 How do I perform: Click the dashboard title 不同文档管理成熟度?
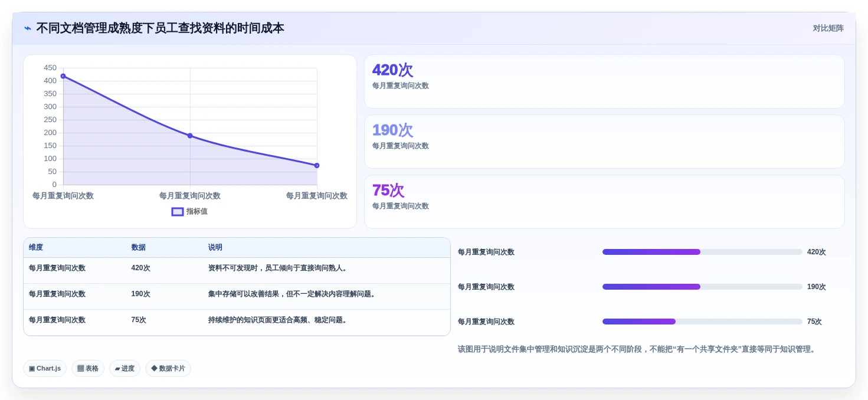pyautogui.click(x=160, y=28)
